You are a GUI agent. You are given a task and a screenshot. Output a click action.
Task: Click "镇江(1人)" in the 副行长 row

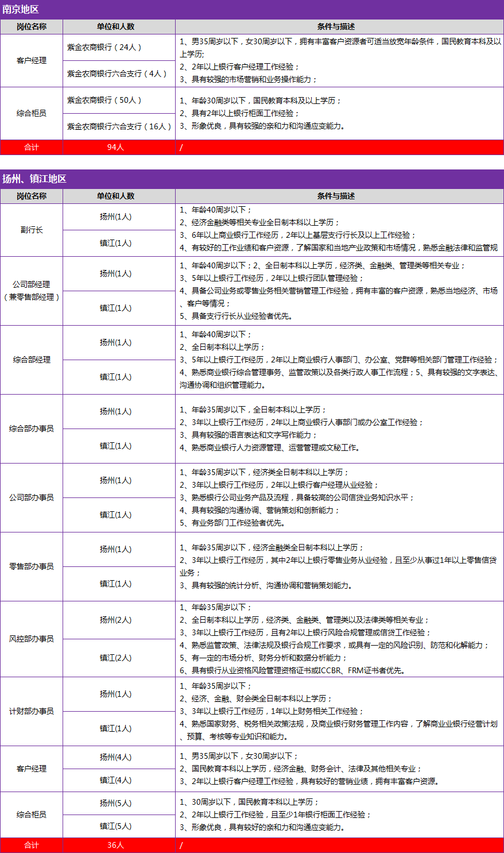click(115, 243)
